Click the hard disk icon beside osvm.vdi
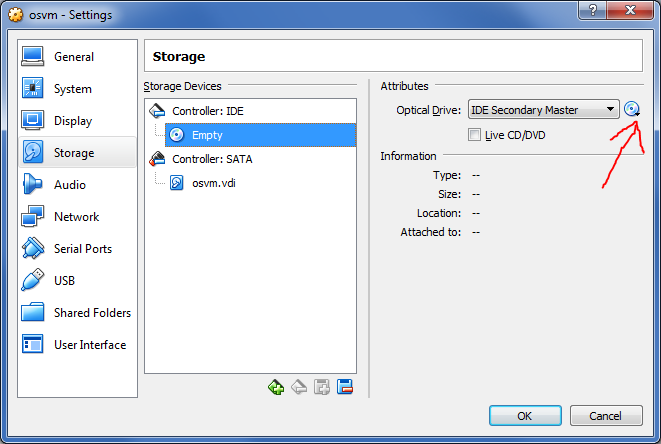This screenshot has height=444, width=661. (x=177, y=183)
